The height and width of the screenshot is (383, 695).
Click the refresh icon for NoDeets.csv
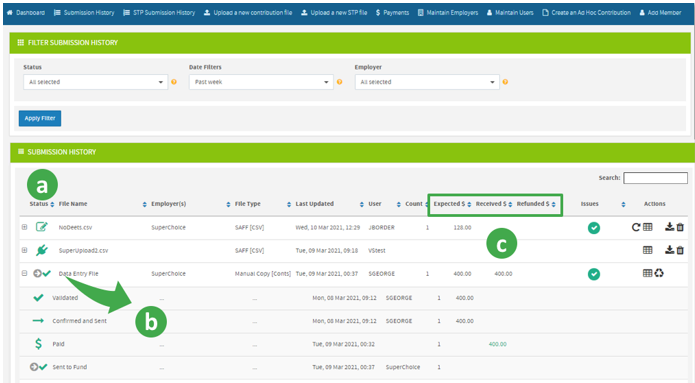coord(636,227)
